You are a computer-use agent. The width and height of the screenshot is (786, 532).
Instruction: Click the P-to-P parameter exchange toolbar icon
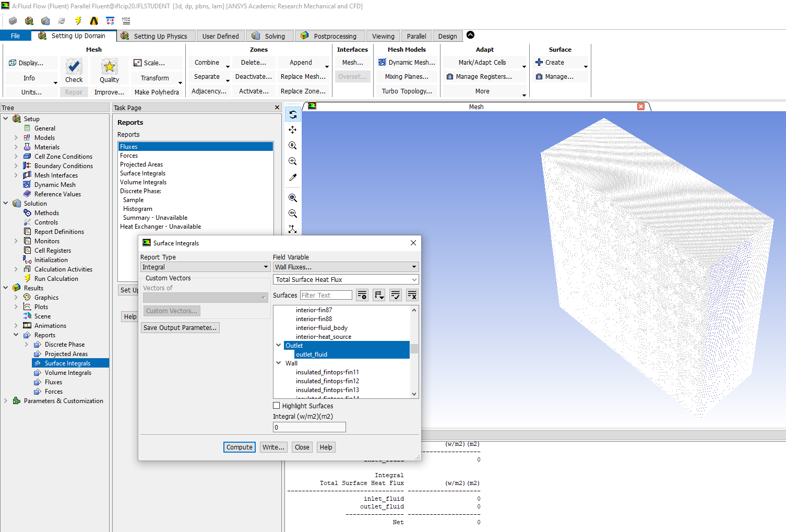click(x=110, y=21)
